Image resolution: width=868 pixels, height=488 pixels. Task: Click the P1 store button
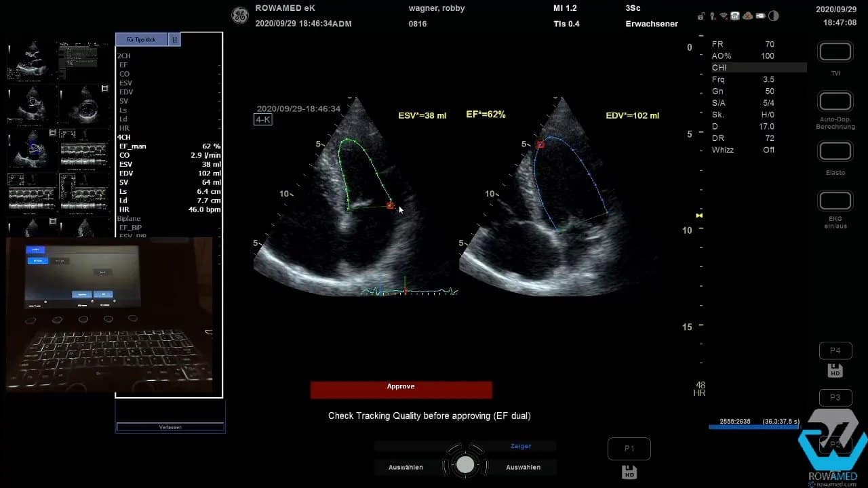pyautogui.click(x=629, y=449)
